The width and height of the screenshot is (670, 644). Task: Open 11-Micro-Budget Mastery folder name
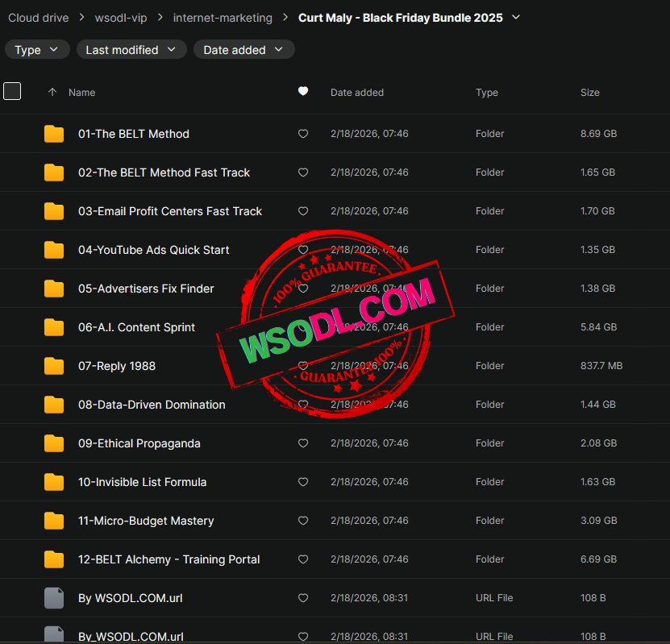pos(146,521)
